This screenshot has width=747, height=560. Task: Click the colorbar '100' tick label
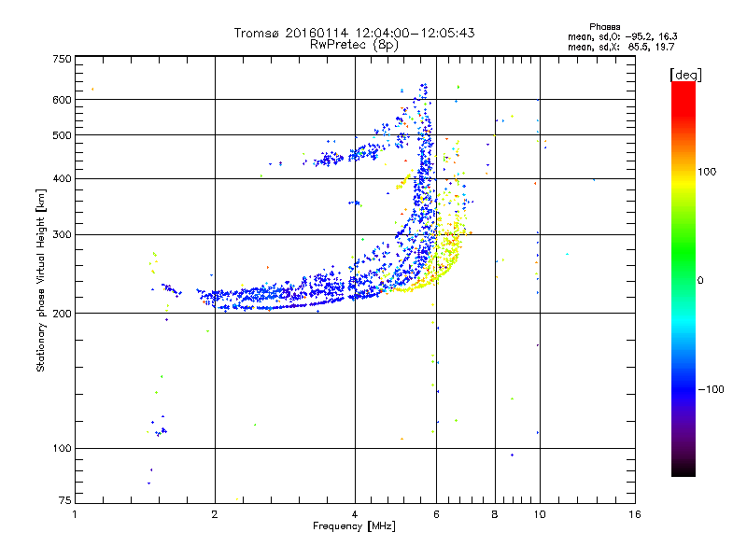tap(707, 172)
